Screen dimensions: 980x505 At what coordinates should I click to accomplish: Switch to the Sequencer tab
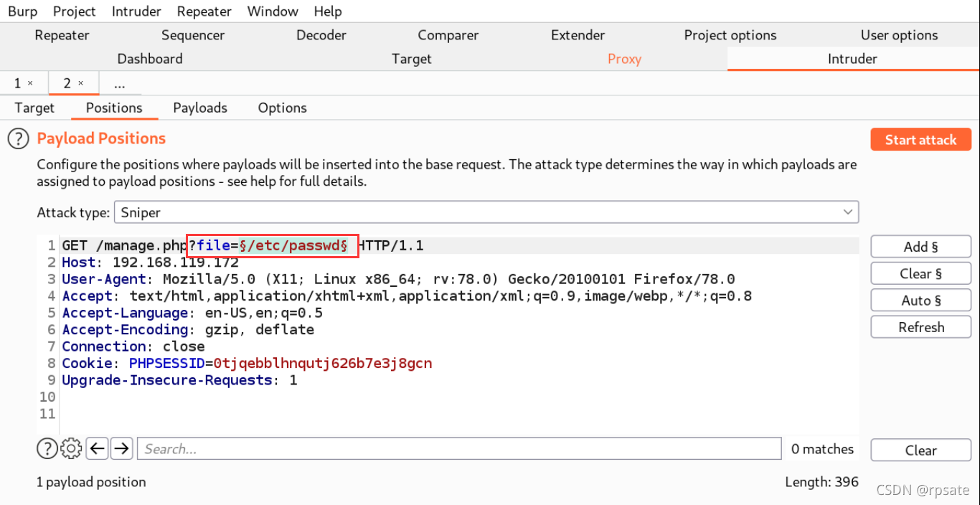[193, 35]
